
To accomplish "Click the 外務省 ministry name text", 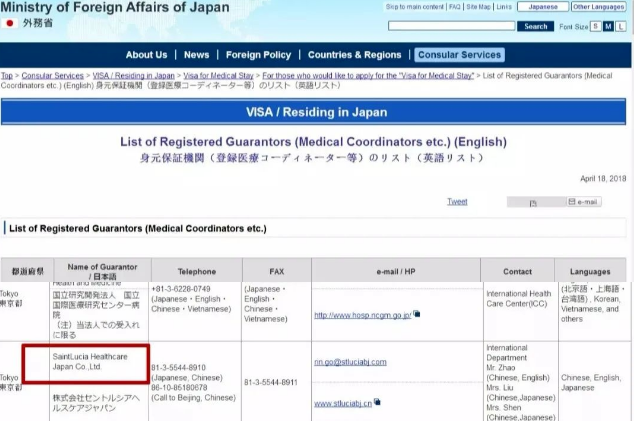I will (38, 23).
